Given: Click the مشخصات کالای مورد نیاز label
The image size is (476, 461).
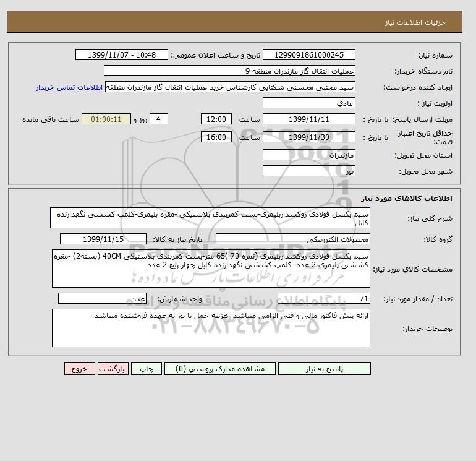Looking at the screenshot, I should click(x=413, y=269).
